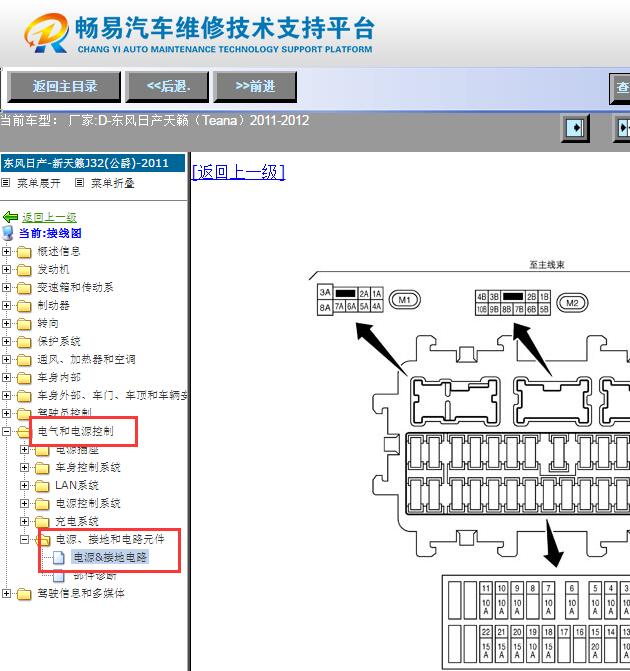Select 变速箱和传动系 tree item
Image resolution: width=630 pixels, height=671 pixels.
75,287
